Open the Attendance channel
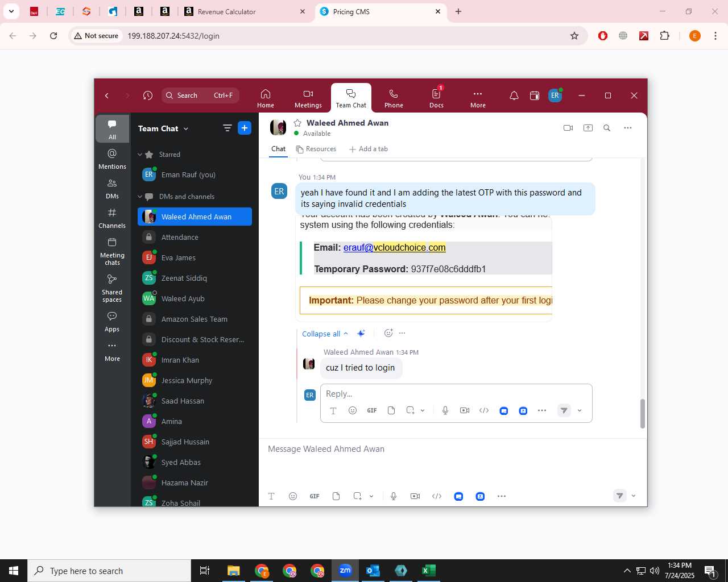The image size is (728, 582). (195, 237)
